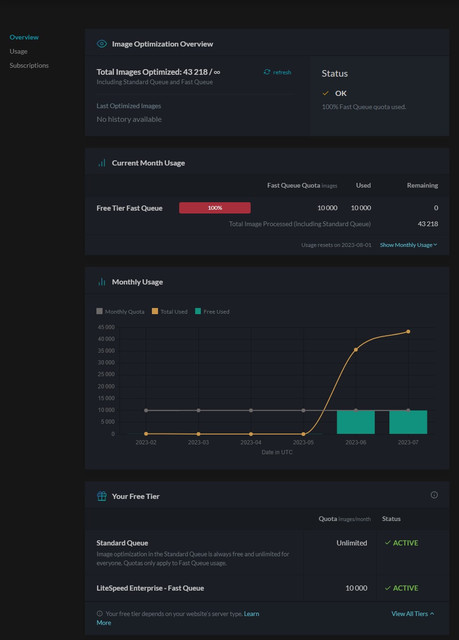Expand Show Monthly Usage
Image resolution: width=459 pixels, height=640 pixels.
pos(408,245)
